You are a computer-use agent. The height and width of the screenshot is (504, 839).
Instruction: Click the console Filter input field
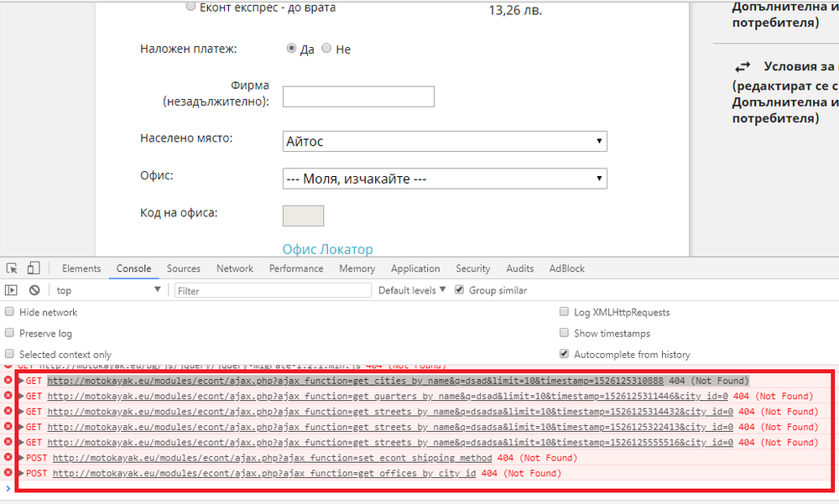point(268,289)
